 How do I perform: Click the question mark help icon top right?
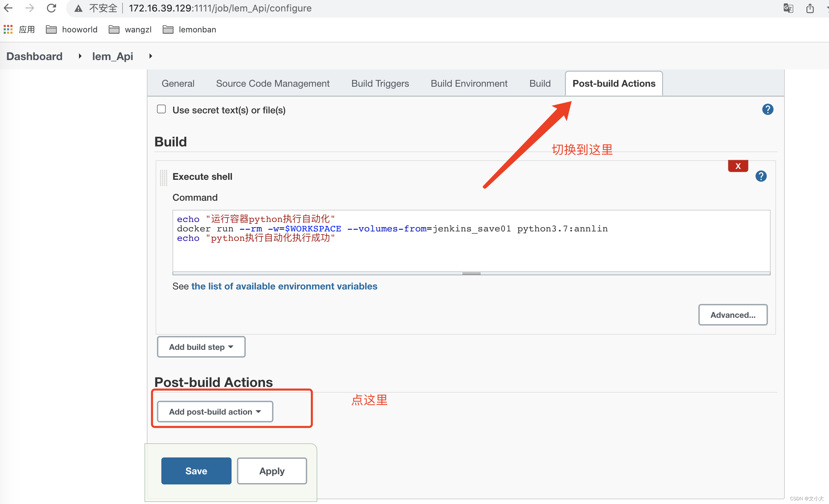pos(768,109)
